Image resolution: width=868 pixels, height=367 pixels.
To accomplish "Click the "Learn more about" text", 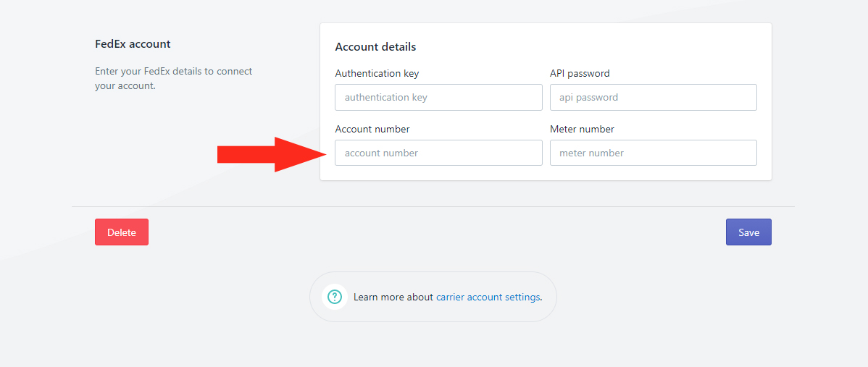I will click(393, 297).
